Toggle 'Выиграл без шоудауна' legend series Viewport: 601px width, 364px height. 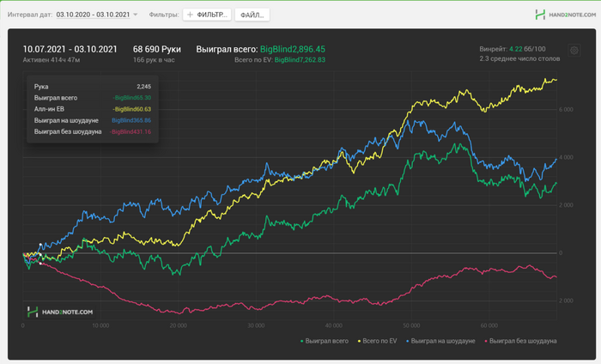(x=520, y=341)
